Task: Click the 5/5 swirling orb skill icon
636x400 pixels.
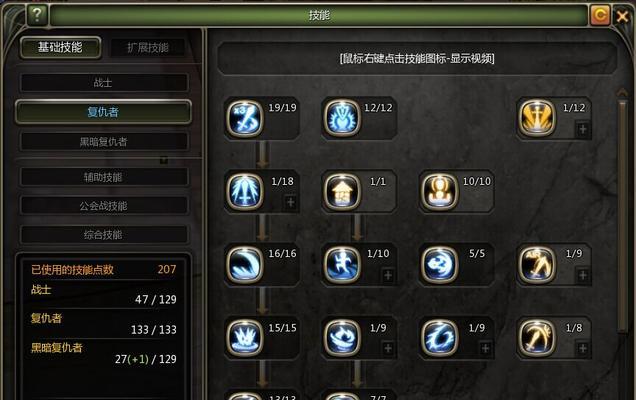Action: pyautogui.click(x=439, y=265)
